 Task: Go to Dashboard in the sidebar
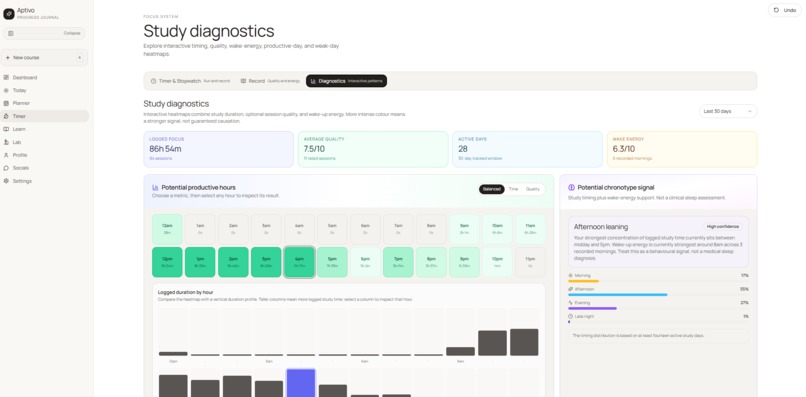point(44,78)
